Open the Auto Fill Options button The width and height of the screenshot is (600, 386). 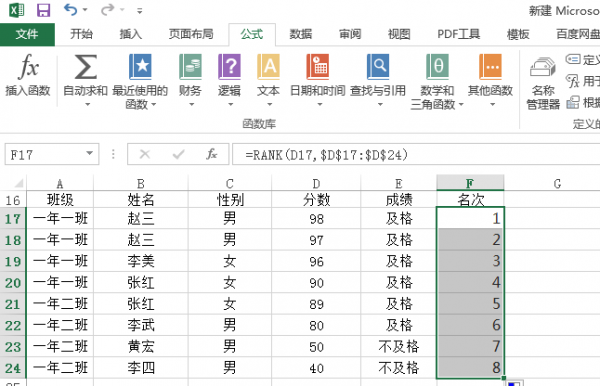515,383
